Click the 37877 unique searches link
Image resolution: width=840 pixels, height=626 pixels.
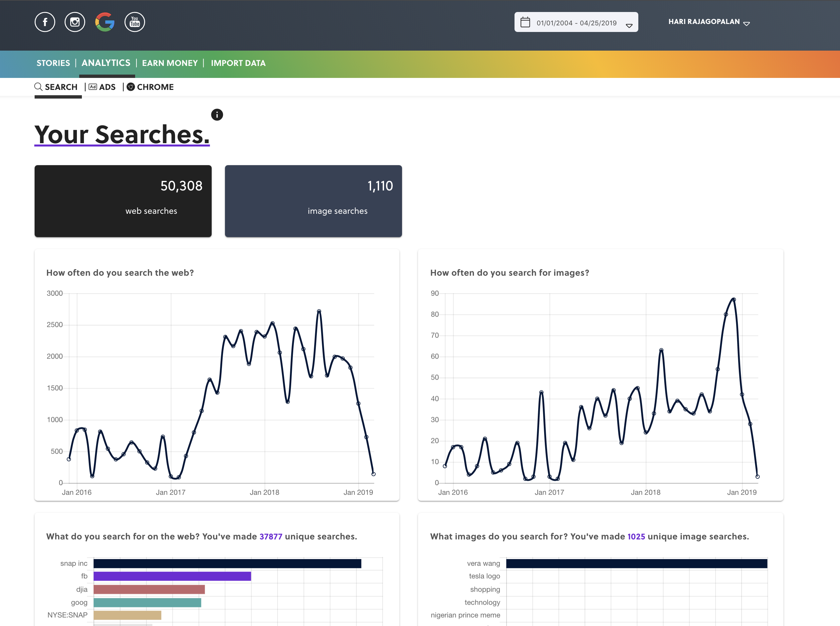[x=271, y=536]
